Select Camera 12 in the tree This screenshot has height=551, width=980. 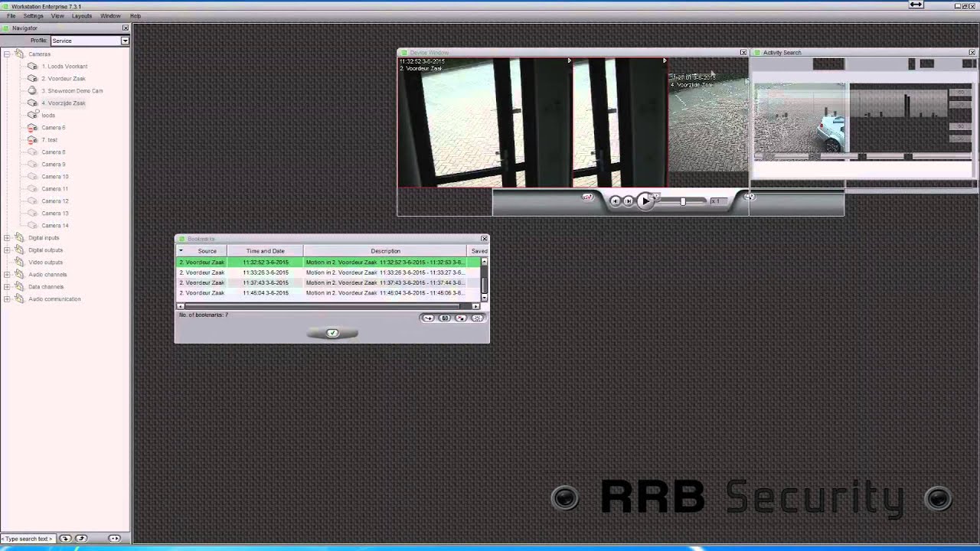(x=55, y=201)
